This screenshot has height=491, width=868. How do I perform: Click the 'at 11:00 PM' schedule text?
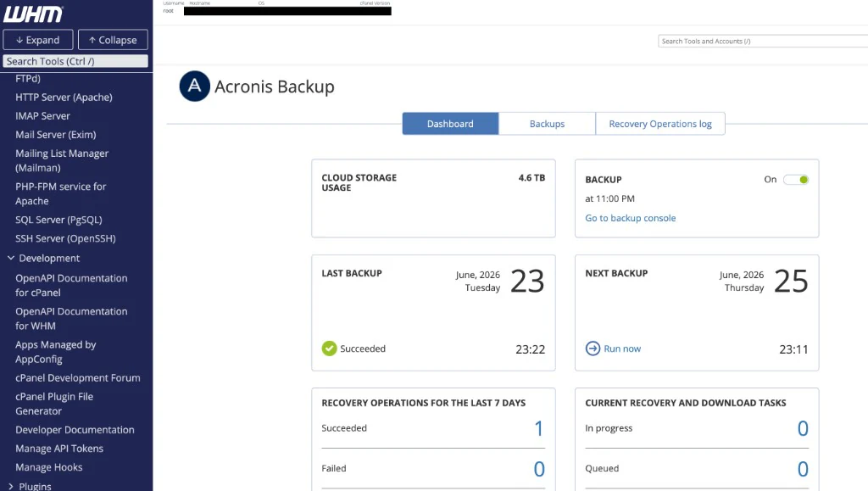click(x=609, y=198)
